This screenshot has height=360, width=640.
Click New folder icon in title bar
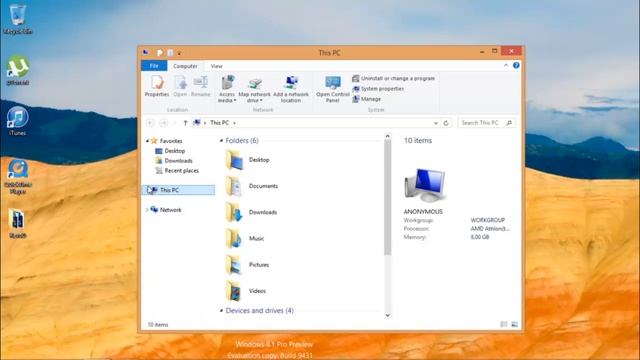tap(170, 52)
